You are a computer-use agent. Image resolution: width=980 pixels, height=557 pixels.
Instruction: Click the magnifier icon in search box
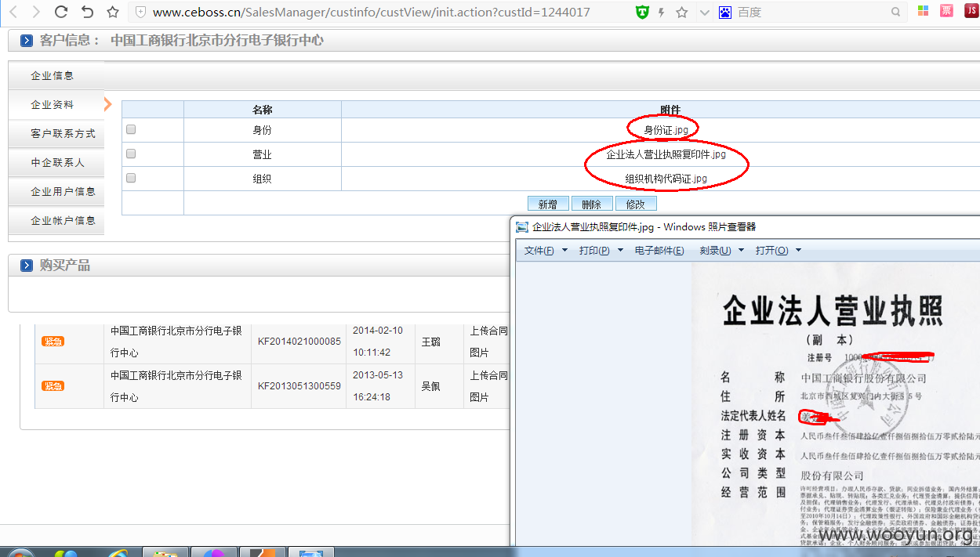point(896,12)
